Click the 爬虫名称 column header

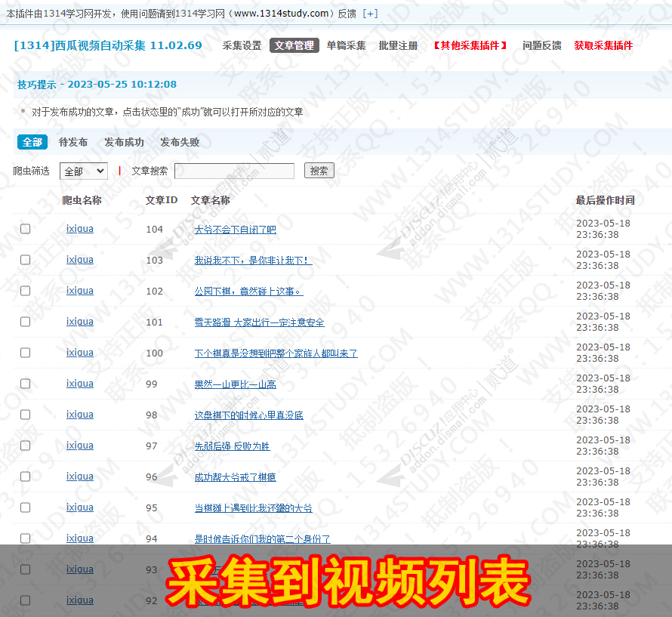82,200
